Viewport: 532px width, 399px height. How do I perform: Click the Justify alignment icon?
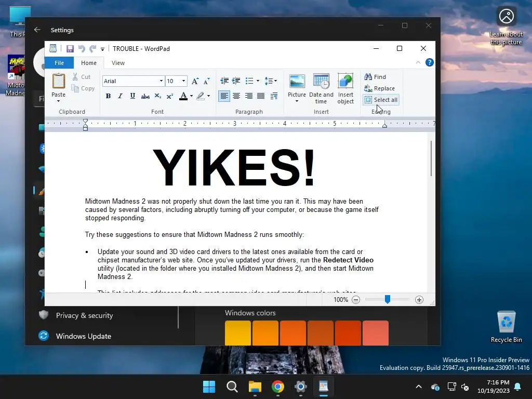pos(261,96)
